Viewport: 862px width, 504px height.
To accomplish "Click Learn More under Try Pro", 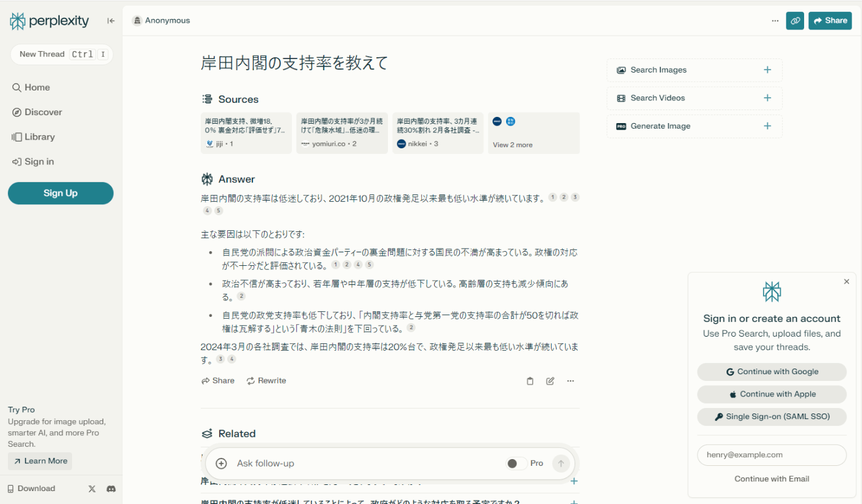I will (x=40, y=461).
